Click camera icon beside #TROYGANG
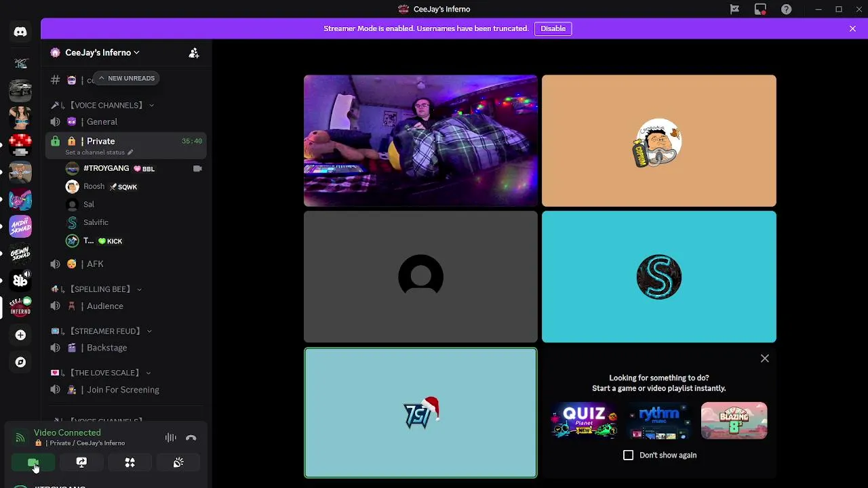The height and width of the screenshot is (488, 868). (x=197, y=168)
